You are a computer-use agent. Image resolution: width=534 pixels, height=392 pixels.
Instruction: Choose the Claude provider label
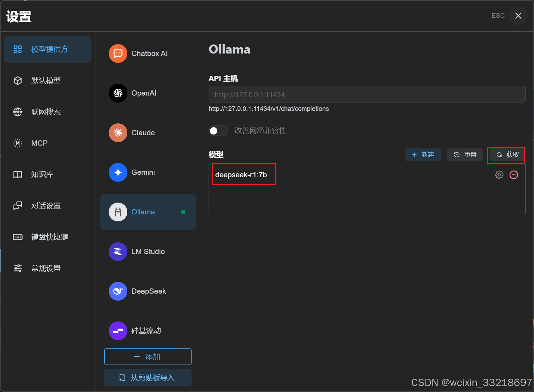coord(143,133)
